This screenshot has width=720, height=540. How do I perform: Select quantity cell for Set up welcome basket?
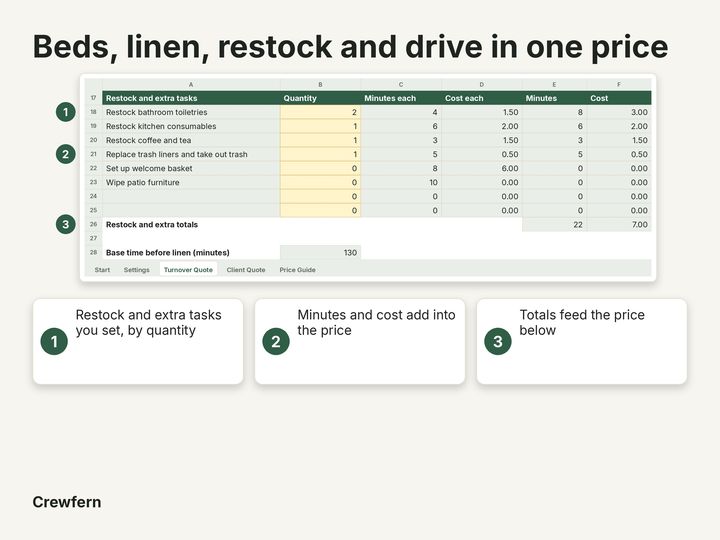321,169
